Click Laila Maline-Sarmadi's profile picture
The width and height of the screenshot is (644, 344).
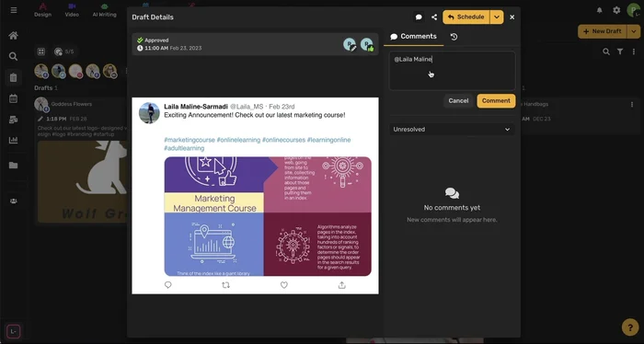[149, 113]
